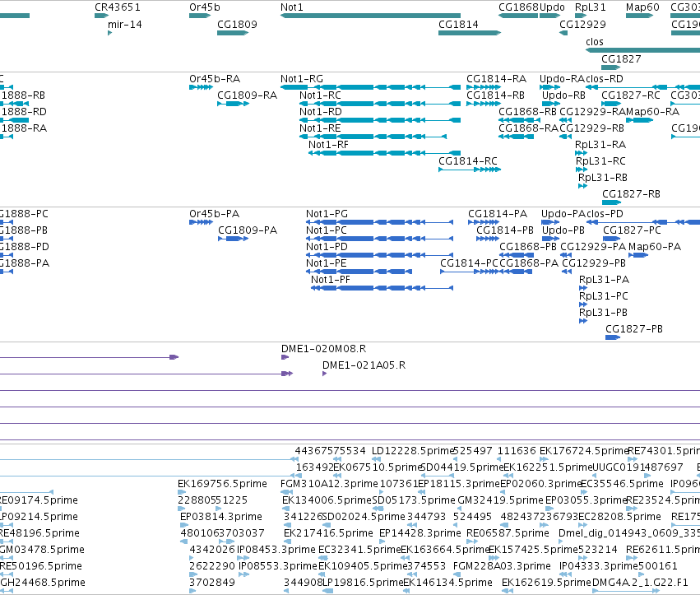The image size is (700, 595).
Task: Click the Not1 gene label
Action: 291,7
